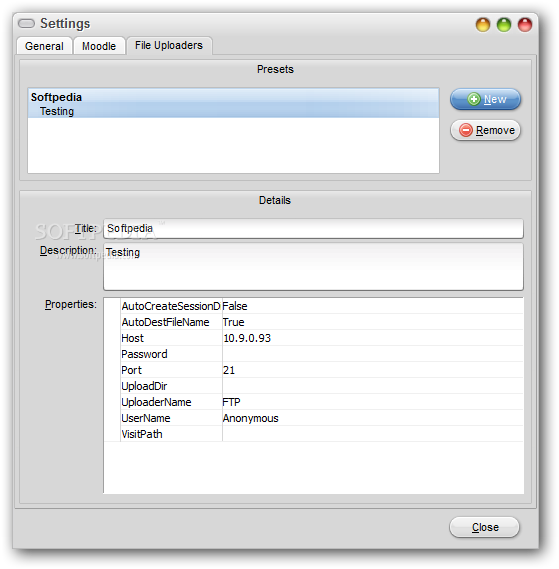Select the File Uploaders tab
Image resolution: width=559 pixels, height=569 pixels.
pos(169,45)
